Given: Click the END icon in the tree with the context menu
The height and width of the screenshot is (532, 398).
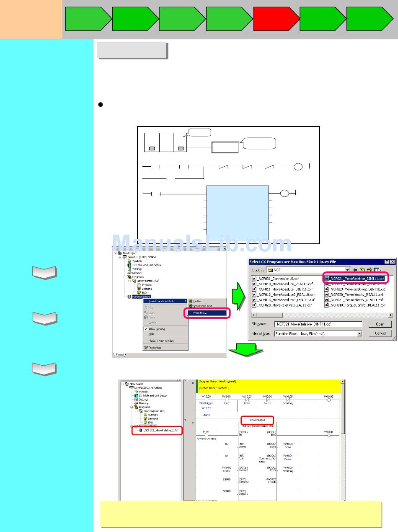Looking at the screenshot, I should point(139,292).
